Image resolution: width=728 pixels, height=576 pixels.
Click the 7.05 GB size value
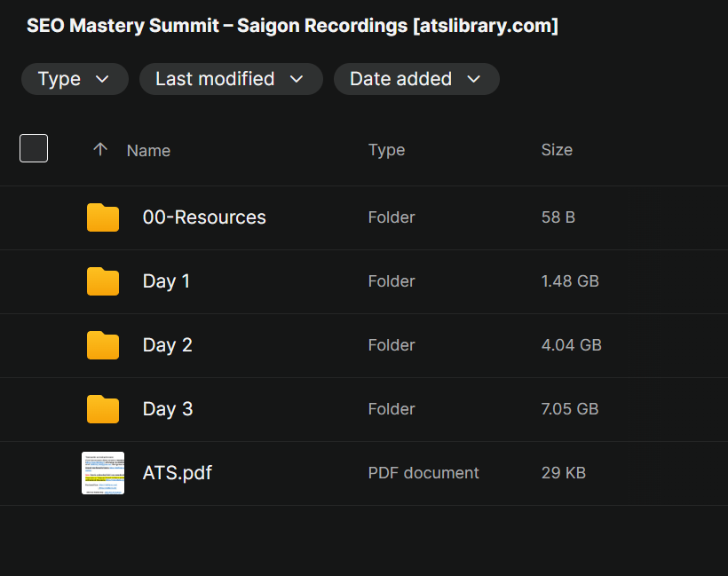(x=570, y=409)
